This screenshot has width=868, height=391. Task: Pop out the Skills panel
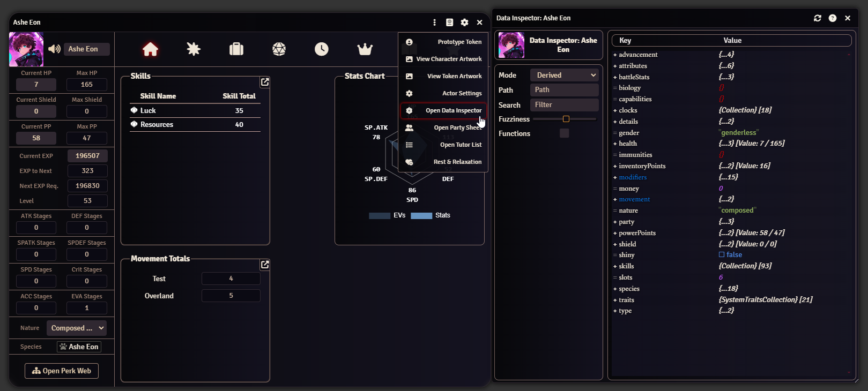(x=264, y=82)
